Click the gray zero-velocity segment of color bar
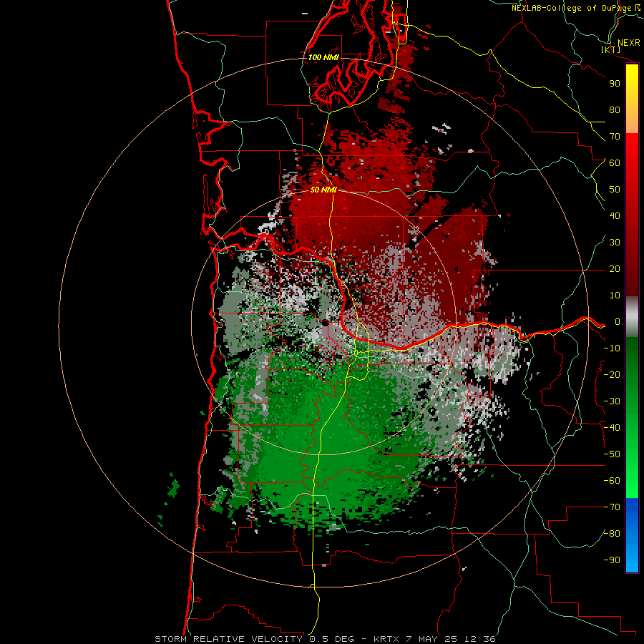 click(x=632, y=317)
